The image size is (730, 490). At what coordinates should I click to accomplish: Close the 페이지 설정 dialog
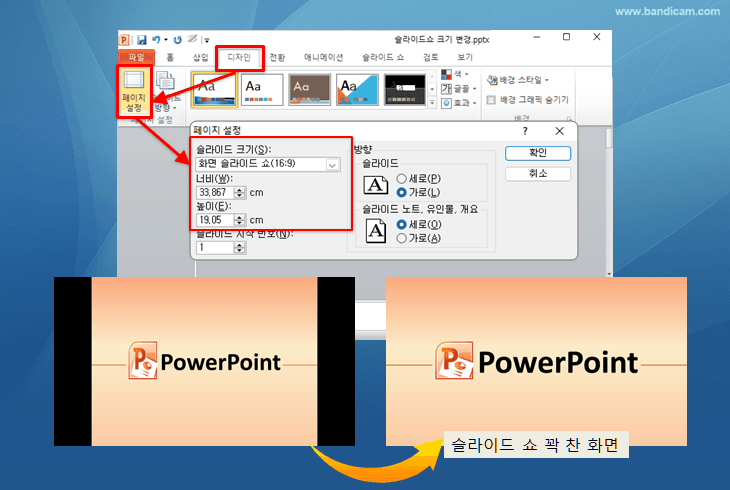click(560, 131)
